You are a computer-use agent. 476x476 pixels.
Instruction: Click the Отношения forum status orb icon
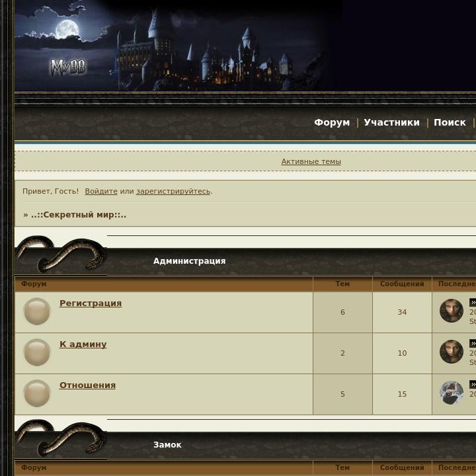pos(37,393)
